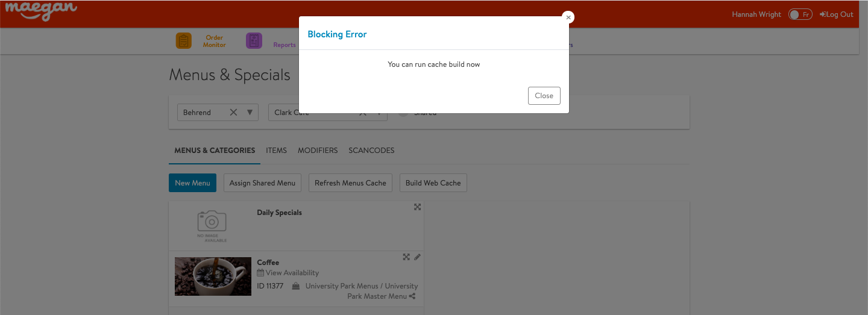Switch to the Modifiers tab
The height and width of the screenshot is (315, 868).
pos(318,151)
